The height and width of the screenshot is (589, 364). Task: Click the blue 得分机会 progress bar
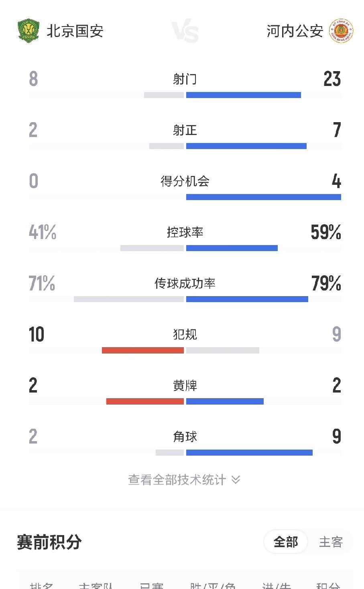[263, 197]
